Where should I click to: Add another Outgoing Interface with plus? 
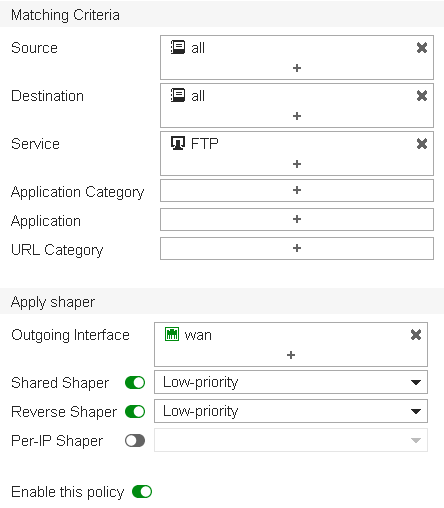pos(291,355)
